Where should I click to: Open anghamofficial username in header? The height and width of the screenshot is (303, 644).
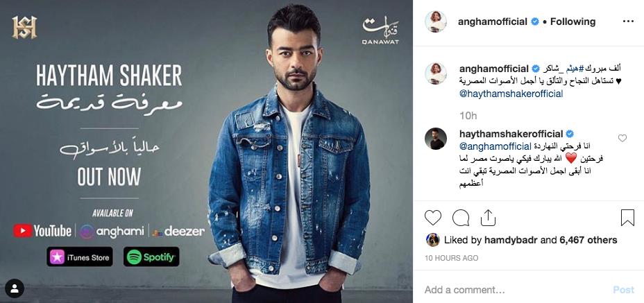(493, 21)
